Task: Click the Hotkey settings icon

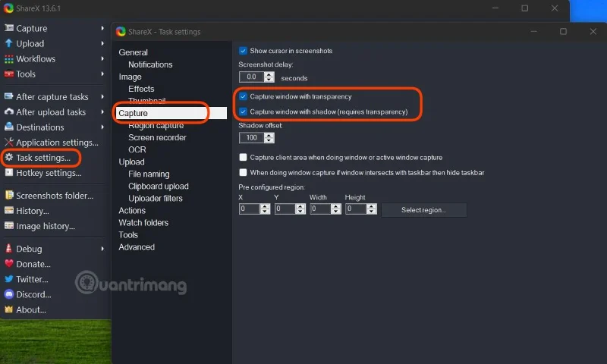Action: tap(8, 173)
